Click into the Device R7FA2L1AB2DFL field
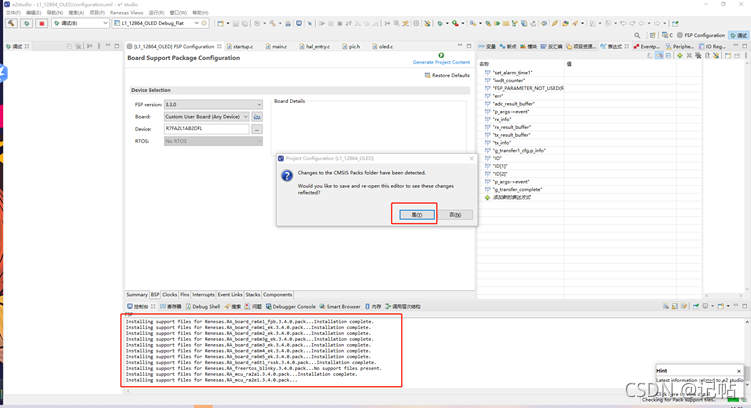Image resolution: width=751 pixels, height=408 pixels. coord(206,129)
